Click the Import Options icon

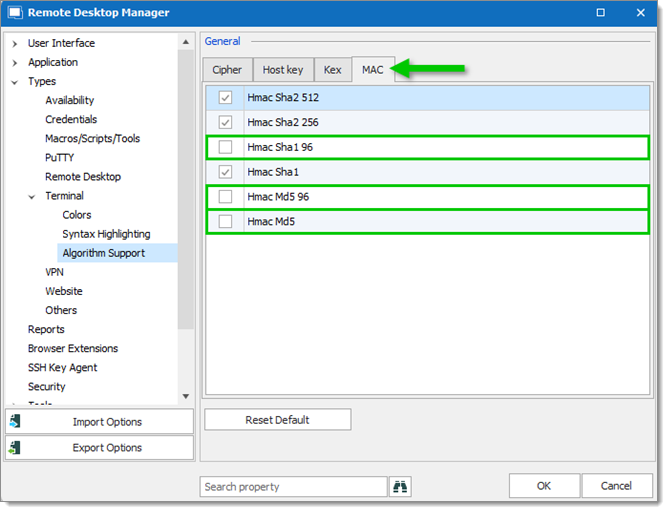15,421
